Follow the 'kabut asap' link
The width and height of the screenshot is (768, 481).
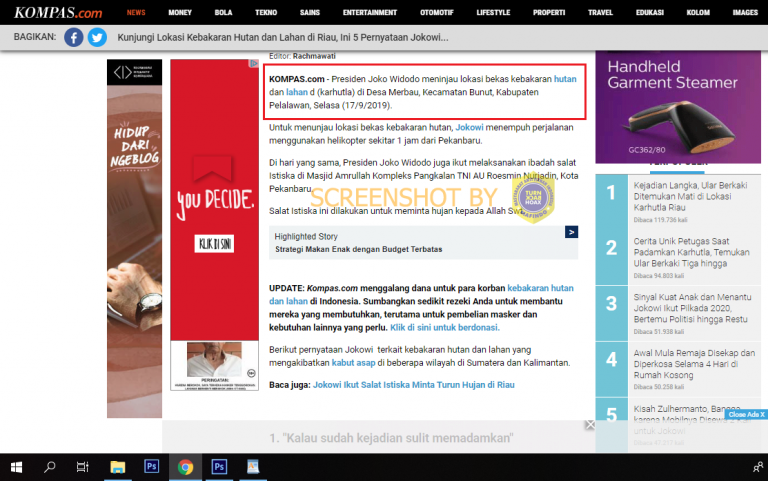pos(355,362)
